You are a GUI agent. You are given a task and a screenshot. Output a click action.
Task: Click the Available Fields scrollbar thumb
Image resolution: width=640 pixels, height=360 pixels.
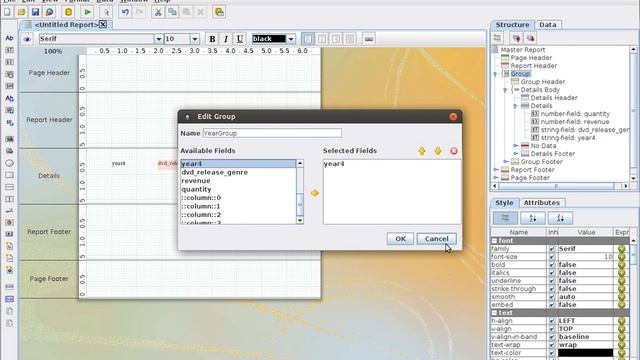click(x=300, y=204)
